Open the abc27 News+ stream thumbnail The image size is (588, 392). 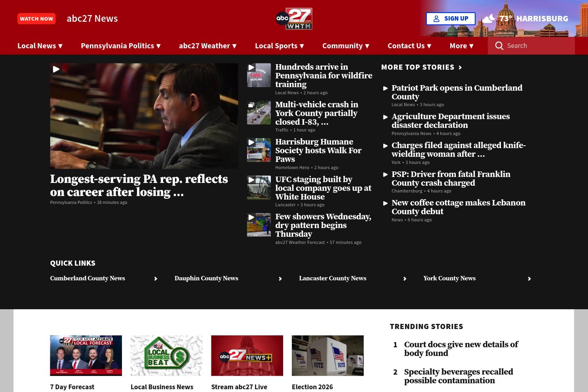tap(247, 356)
